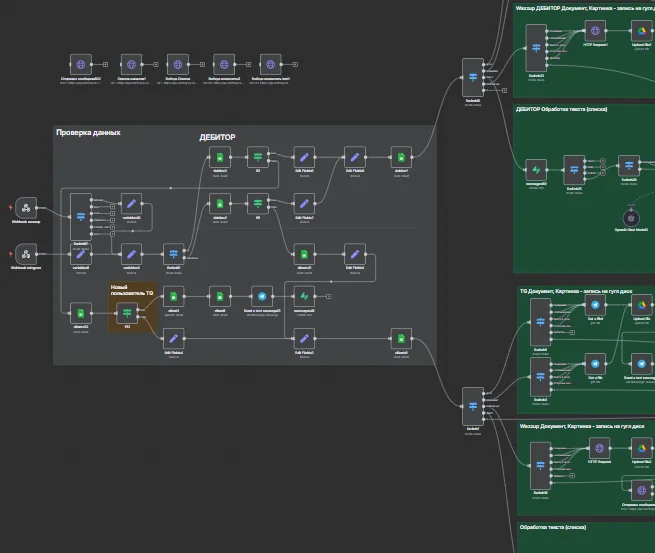This screenshot has height=553, width=655.
Task: Select green lightning node in ДЕБИТОР Обработка текста
Action: click(x=536, y=170)
